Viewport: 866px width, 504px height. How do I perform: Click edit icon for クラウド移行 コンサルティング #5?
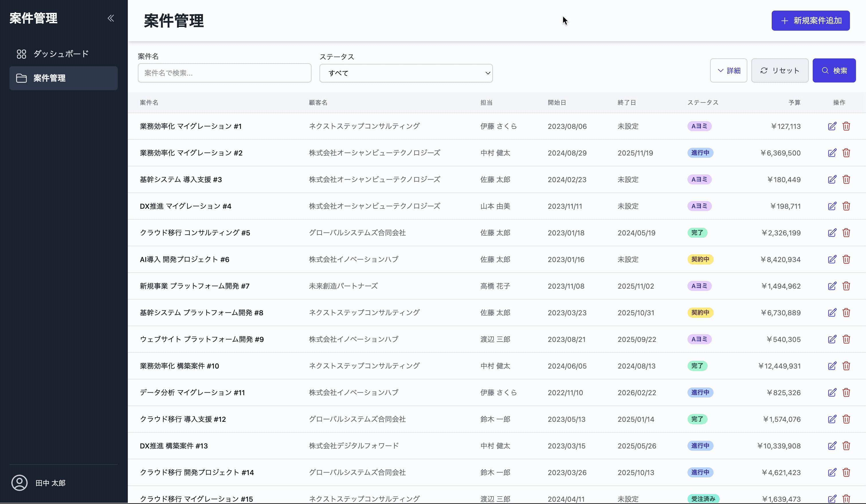click(x=832, y=233)
